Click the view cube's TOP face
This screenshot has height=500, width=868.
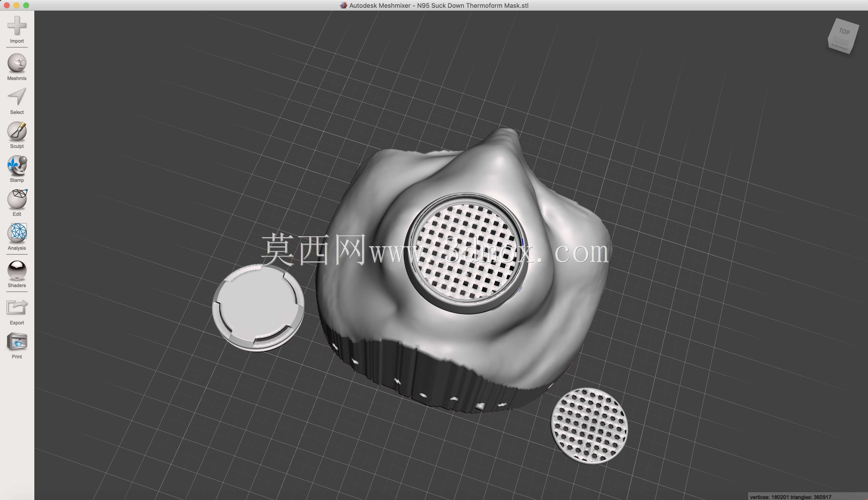coord(844,31)
